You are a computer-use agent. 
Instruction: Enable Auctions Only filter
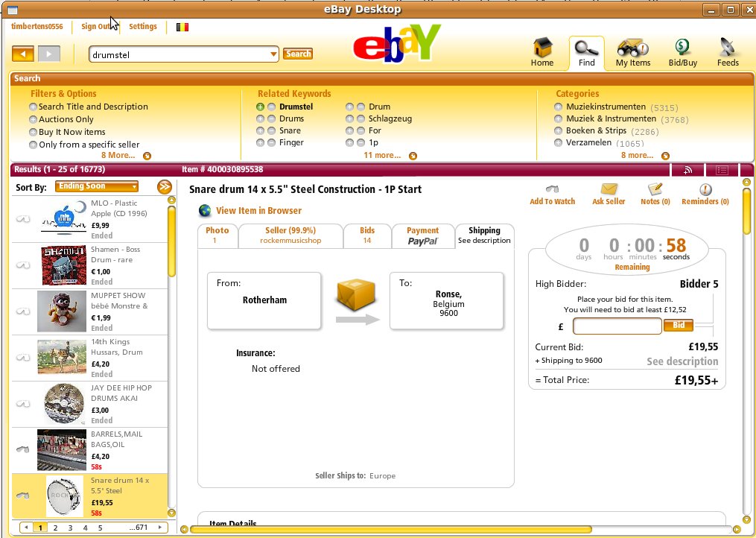tap(33, 120)
